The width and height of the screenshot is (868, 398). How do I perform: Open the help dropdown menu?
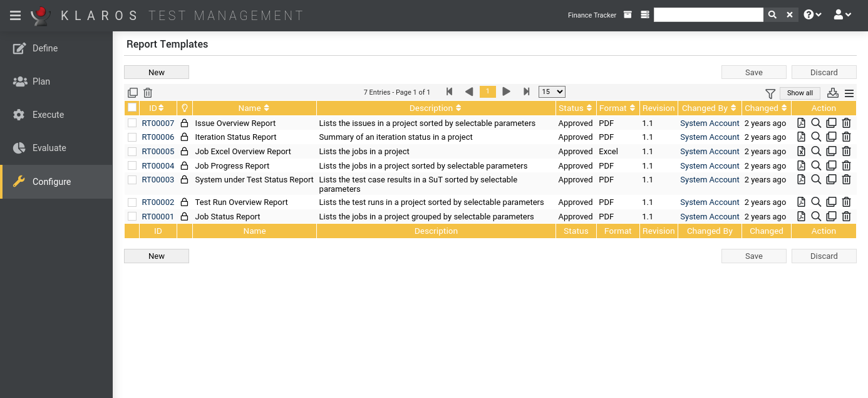click(812, 14)
